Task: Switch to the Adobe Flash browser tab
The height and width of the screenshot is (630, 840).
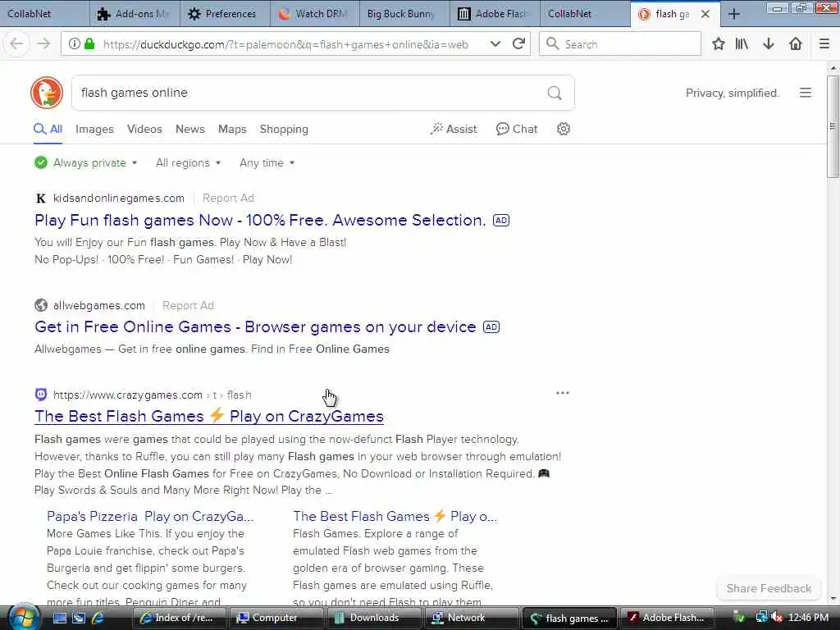Action: tap(495, 14)
